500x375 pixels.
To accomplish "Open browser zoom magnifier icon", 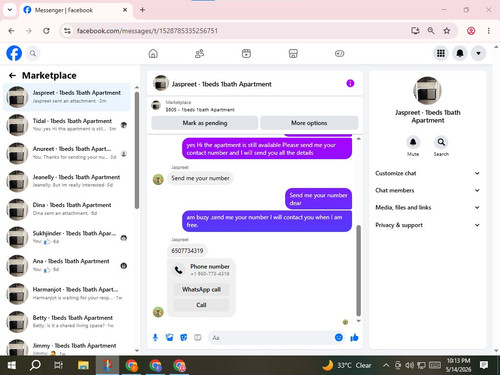I will click(x=431, y=31).
